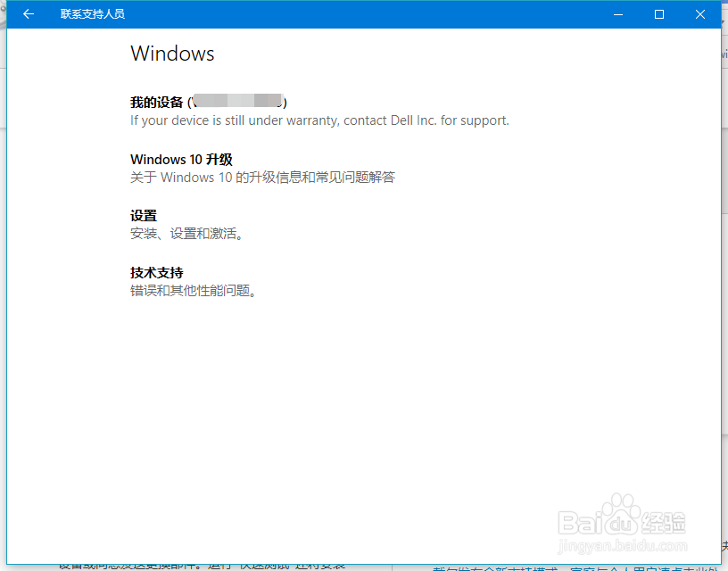
Task: Select the Windows 10 升级 option
Action: tap(181, 159)
